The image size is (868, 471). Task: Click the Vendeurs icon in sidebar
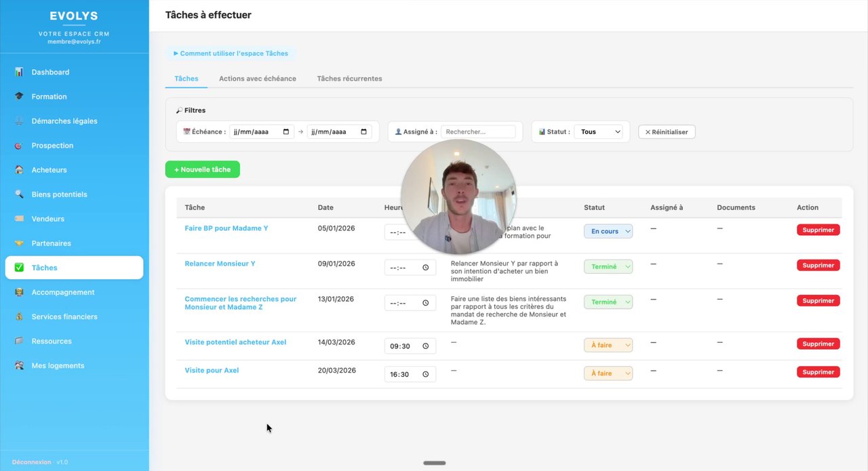(19, 218)
